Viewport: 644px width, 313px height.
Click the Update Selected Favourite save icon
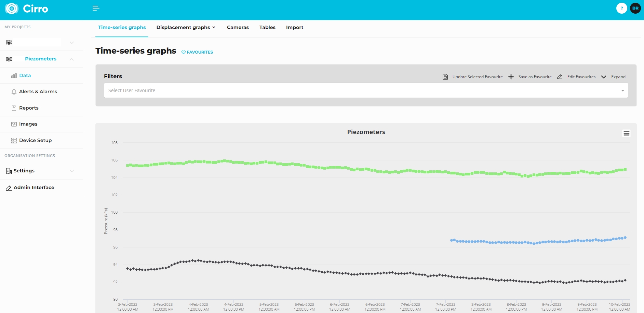(445, 77)
